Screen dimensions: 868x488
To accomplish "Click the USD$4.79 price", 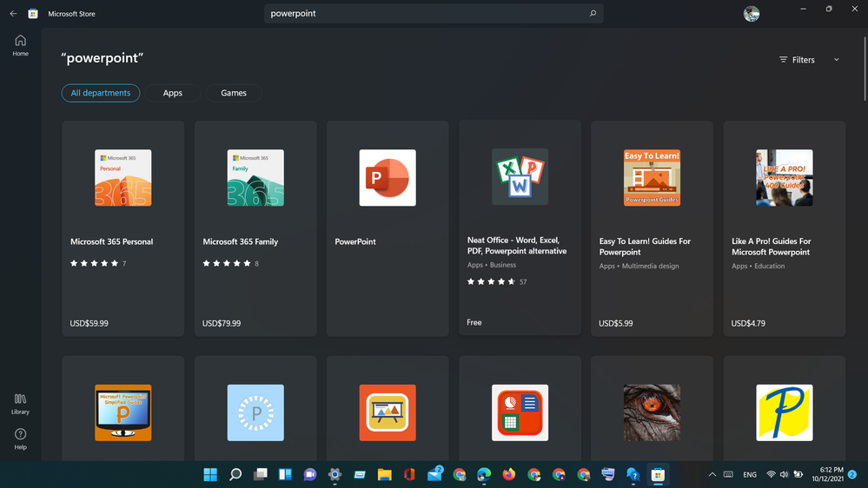I will coord(748,323).
